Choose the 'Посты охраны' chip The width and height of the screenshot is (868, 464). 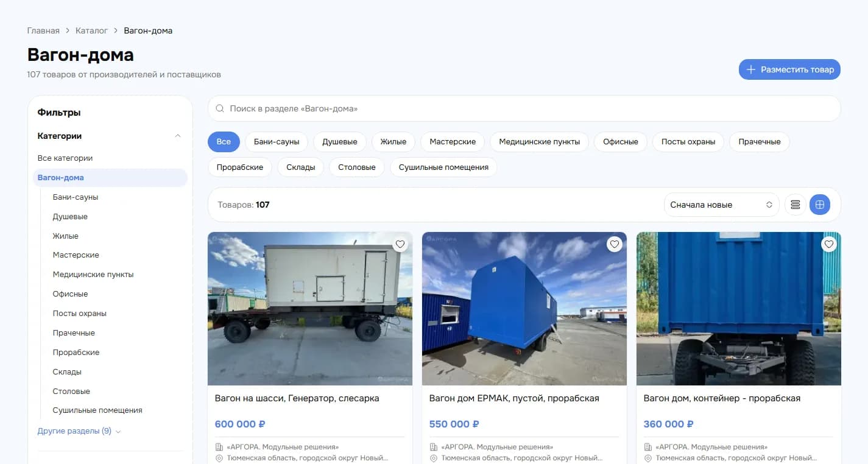[688, 142]
